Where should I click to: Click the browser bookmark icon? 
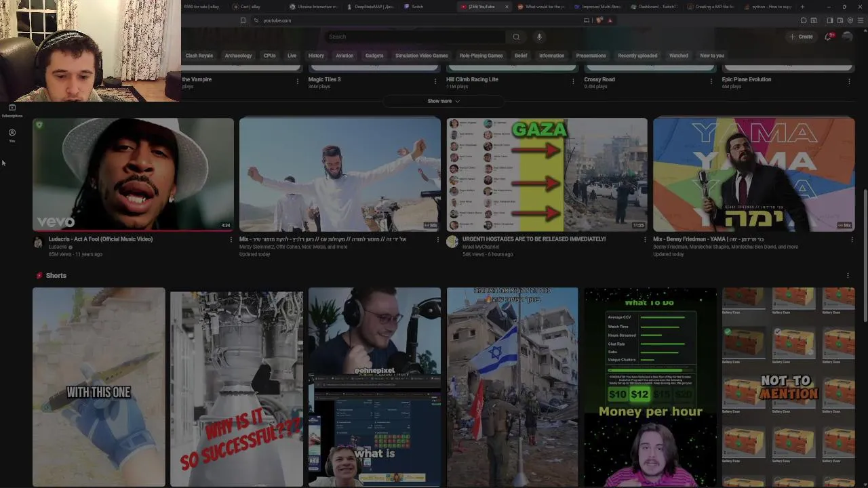(x=243, y=20)
